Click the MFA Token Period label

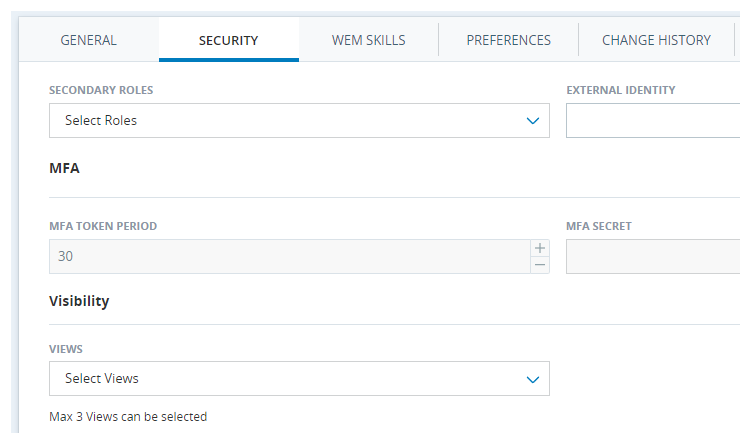(x=103, y=226)
